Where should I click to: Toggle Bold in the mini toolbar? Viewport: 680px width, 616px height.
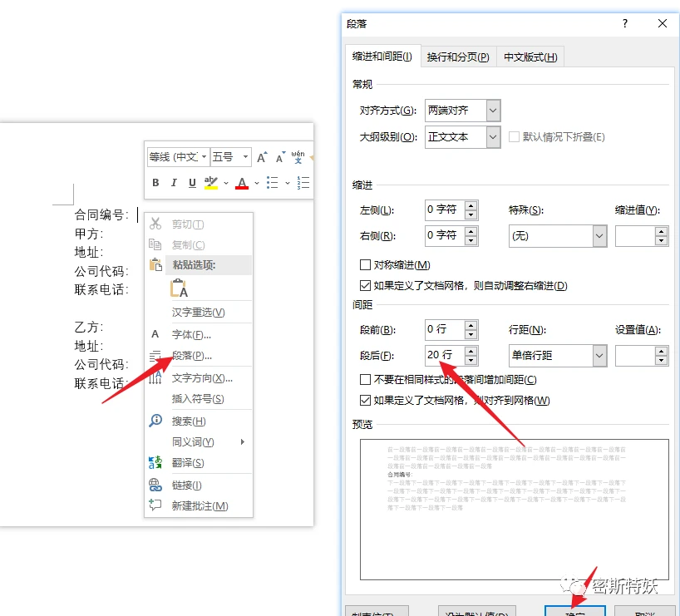click(155, 182)
